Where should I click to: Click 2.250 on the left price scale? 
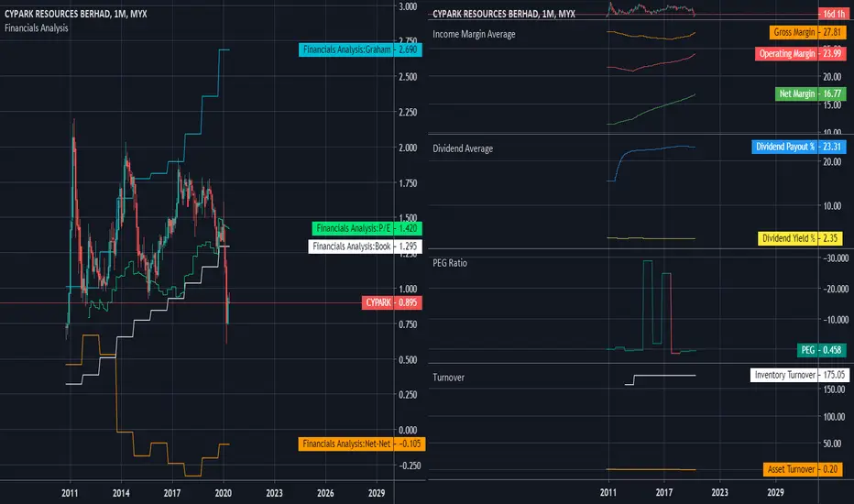point(408,112)
